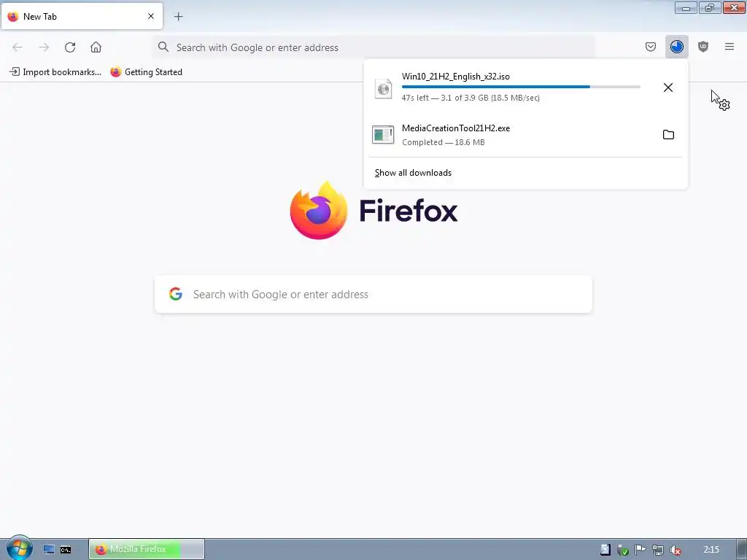Click the 47s left download status text
Viewport: 747px width, 560px height.
(x=471, y=98)
